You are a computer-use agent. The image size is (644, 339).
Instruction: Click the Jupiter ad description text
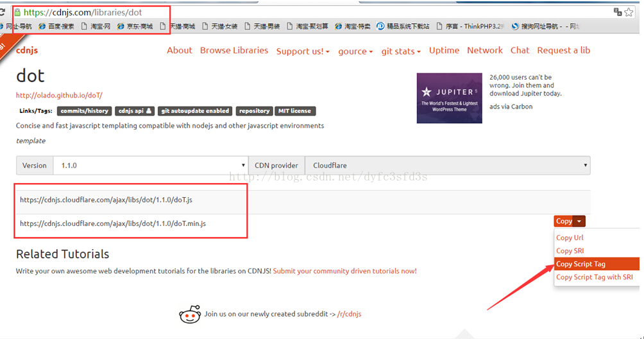coord(525,85)
